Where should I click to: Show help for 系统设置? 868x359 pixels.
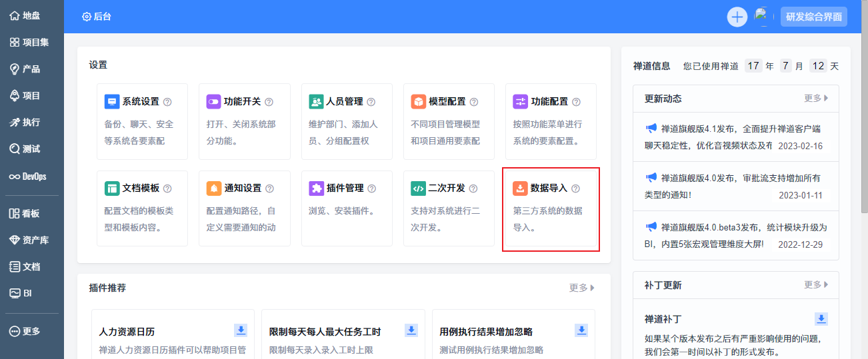pos(167,102)
